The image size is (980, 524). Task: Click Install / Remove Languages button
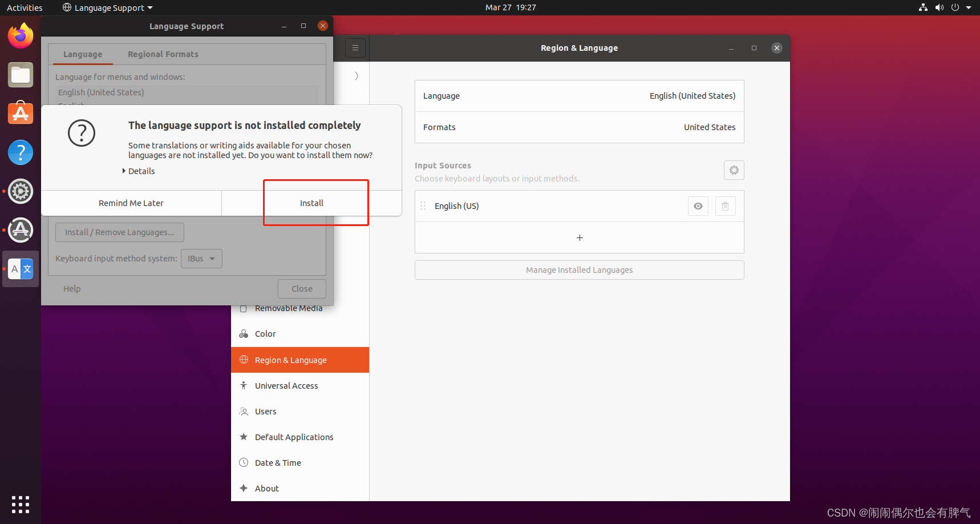coord(120,232)
